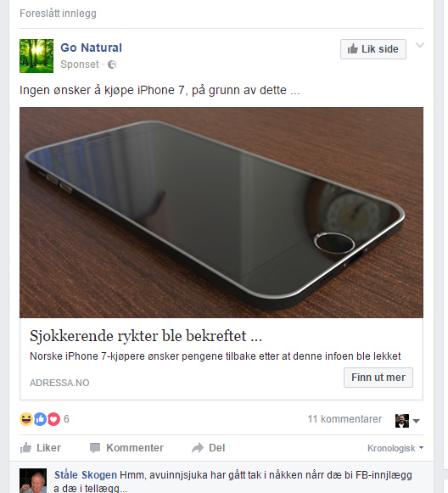This screenshot has width=448, height=493.
Task: Open the 11 kommentarer link
Action: tap(344, 419)
